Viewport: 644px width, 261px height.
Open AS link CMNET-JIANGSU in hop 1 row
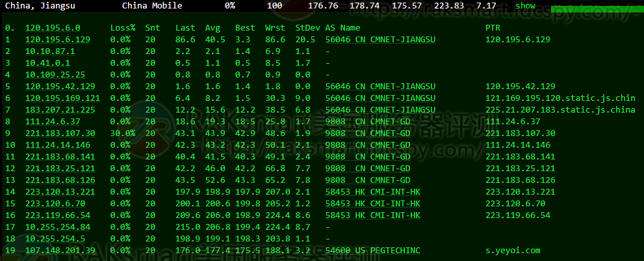coord(380,40)
